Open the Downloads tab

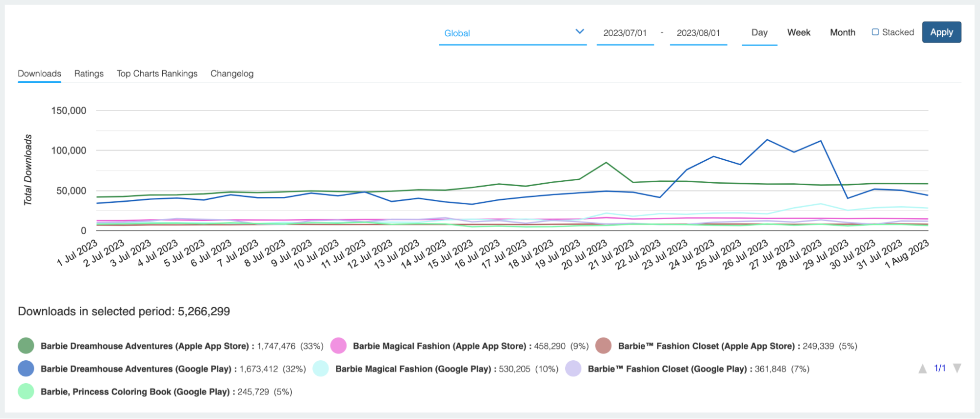[39, 74]
